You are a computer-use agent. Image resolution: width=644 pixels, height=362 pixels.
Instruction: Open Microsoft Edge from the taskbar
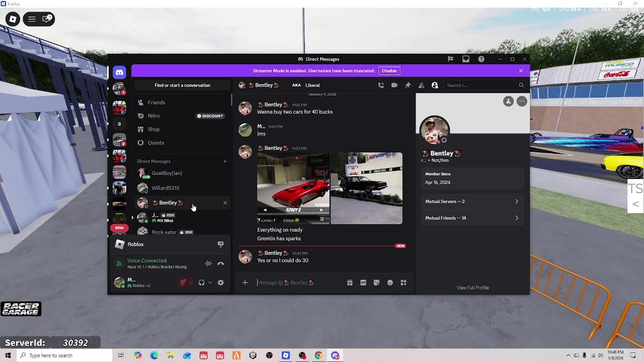tap(154, 355)
